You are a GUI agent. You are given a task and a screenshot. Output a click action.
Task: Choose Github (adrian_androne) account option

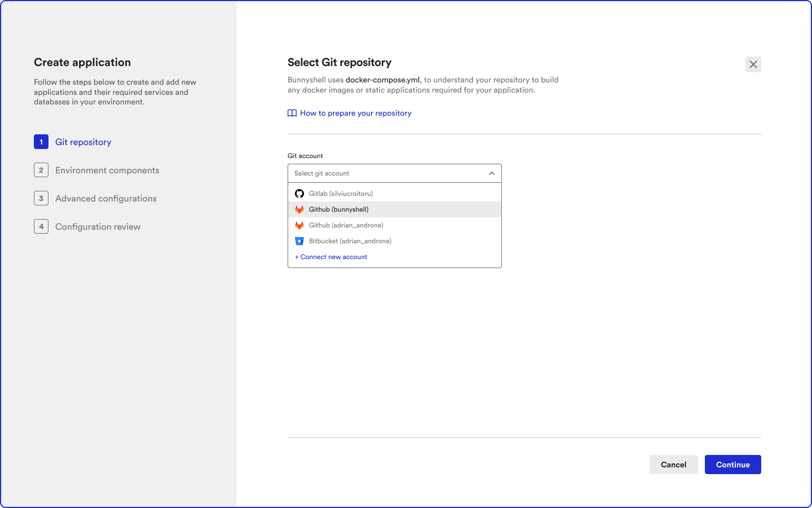(x=395, y=225)
